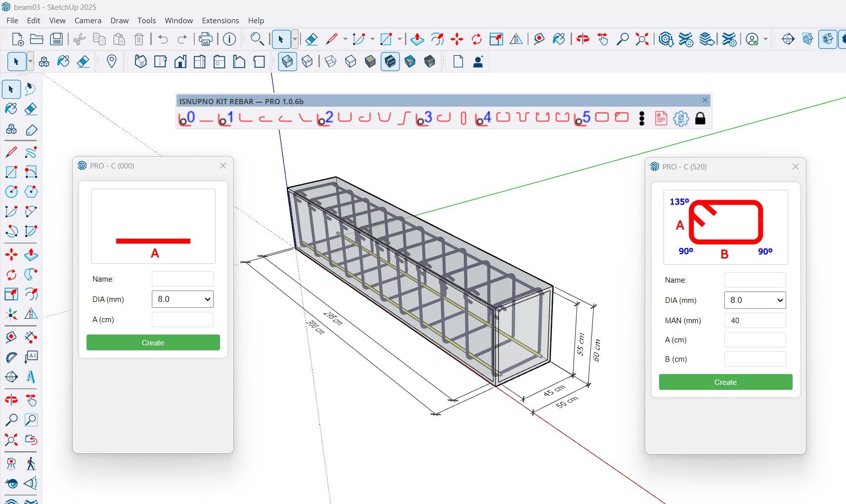Click Create in PRO - C (520) panel
The width and height of the screenshot is (846, 504).
(x=725, y=382)
